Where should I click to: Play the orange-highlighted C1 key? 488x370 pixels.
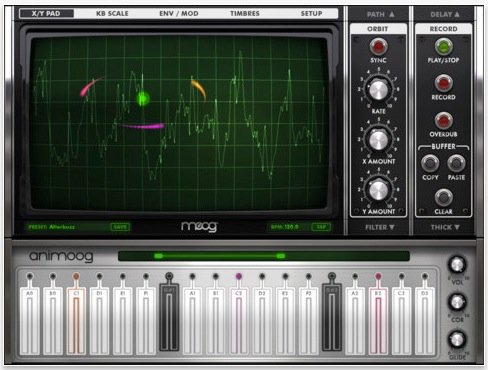point(76,320)
